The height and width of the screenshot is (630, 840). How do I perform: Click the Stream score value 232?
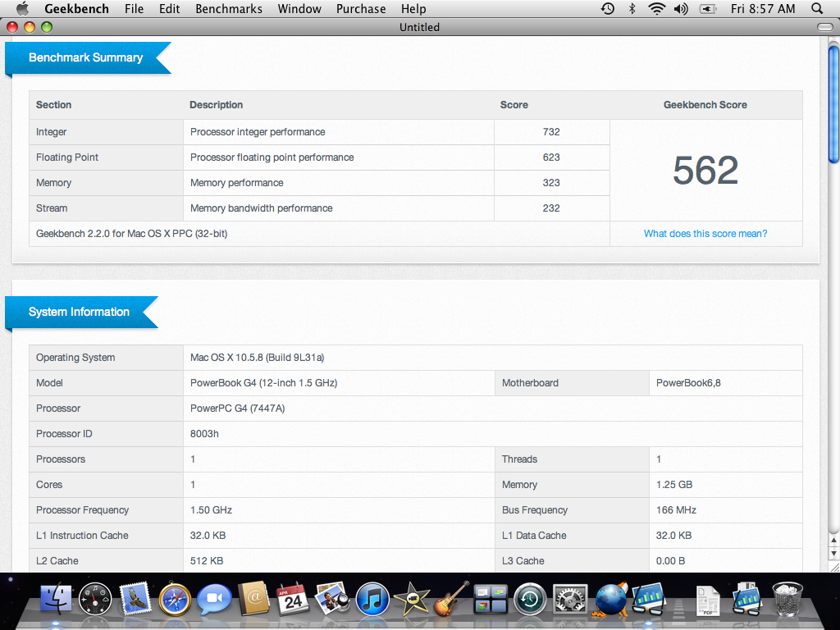551,208
